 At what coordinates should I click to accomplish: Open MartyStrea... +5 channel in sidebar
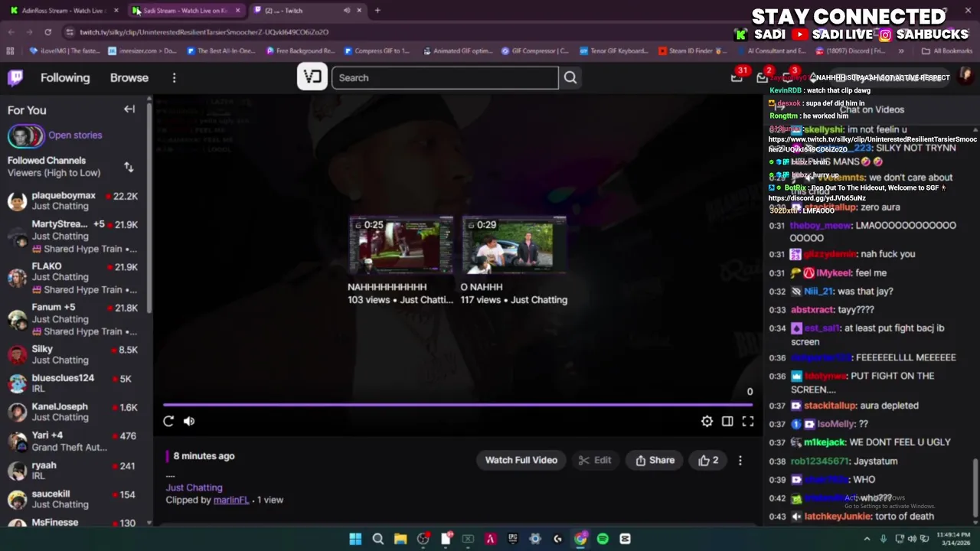[73, 236]
